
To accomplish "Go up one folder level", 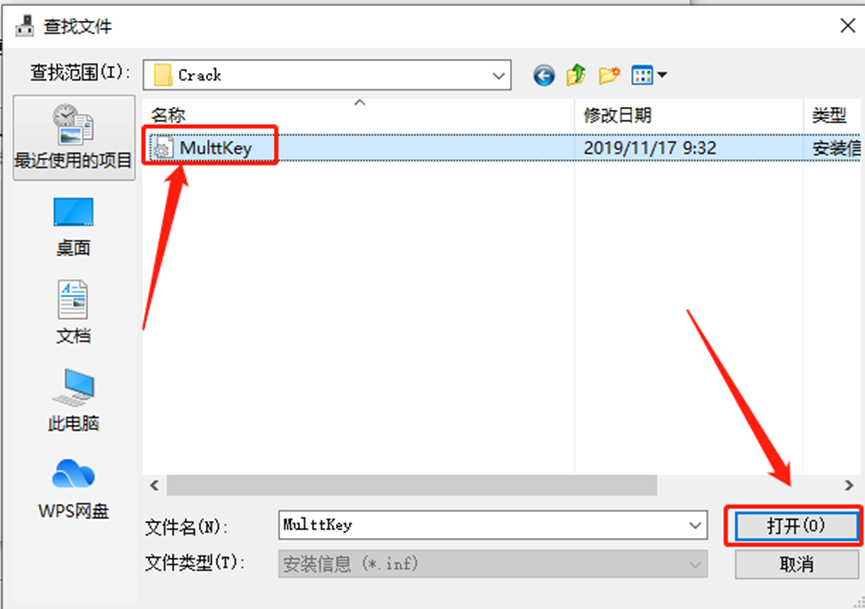I will coord(576,74).
